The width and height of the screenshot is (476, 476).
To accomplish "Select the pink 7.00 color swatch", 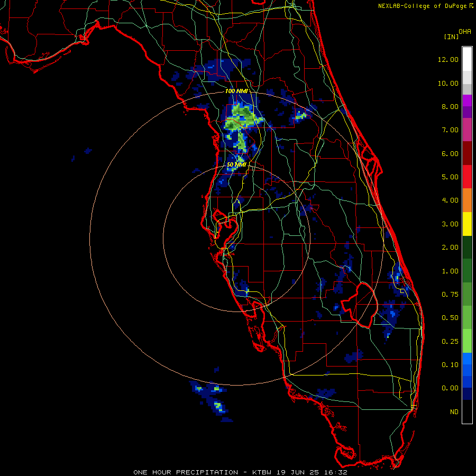I will [467, 130].
